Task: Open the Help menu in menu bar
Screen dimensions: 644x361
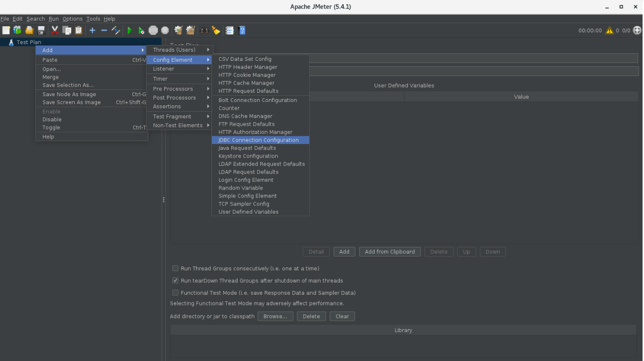Action: point(110,19)
